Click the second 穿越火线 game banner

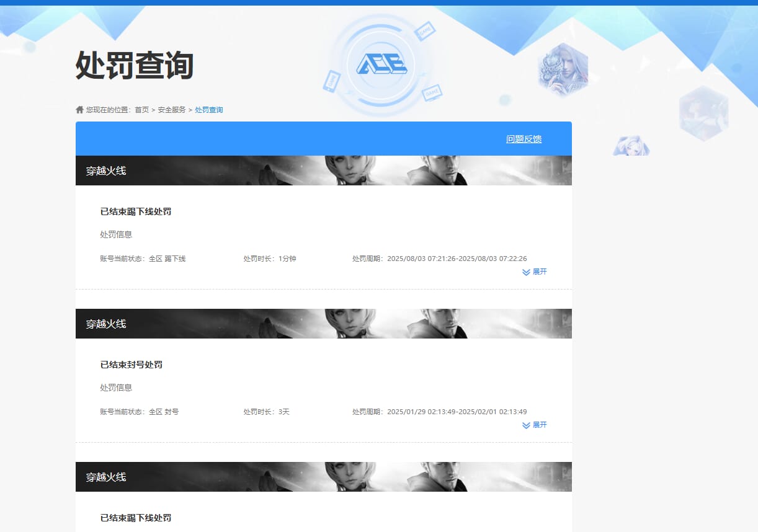point(324,324)
